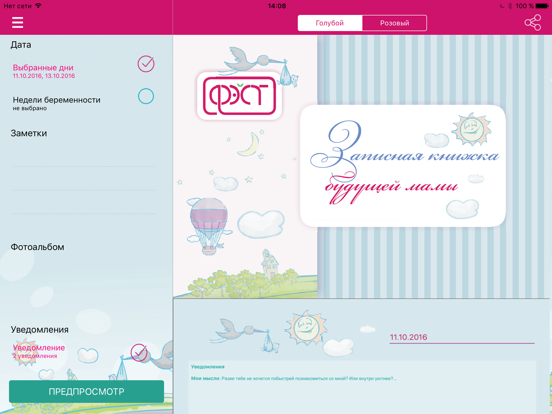This screenshot has height=414, width=552.
Task: Tap the Уведомления section heading
Action: pyautogui.click(x=39, y=330)
